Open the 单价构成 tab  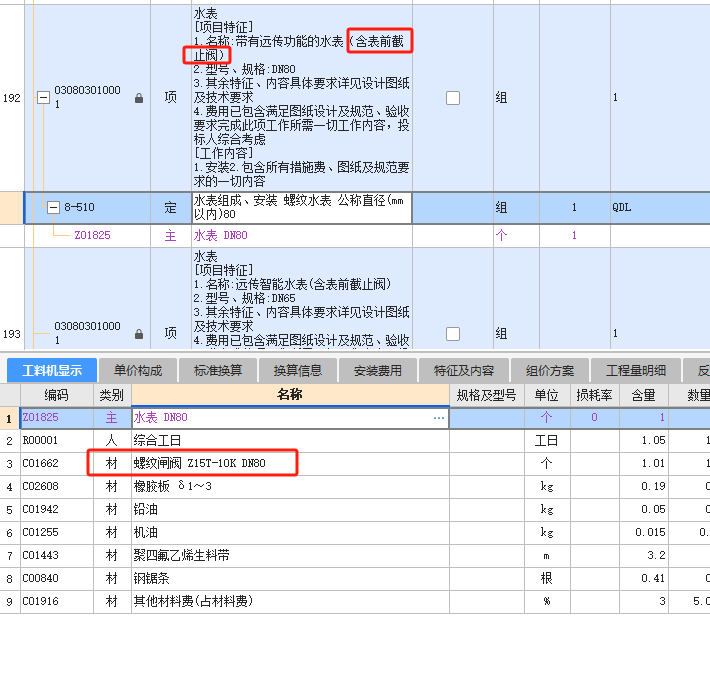pos(138,370)
